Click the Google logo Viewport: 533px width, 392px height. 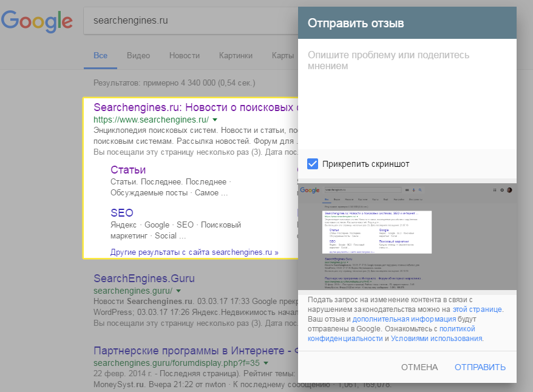pos(36,21)
